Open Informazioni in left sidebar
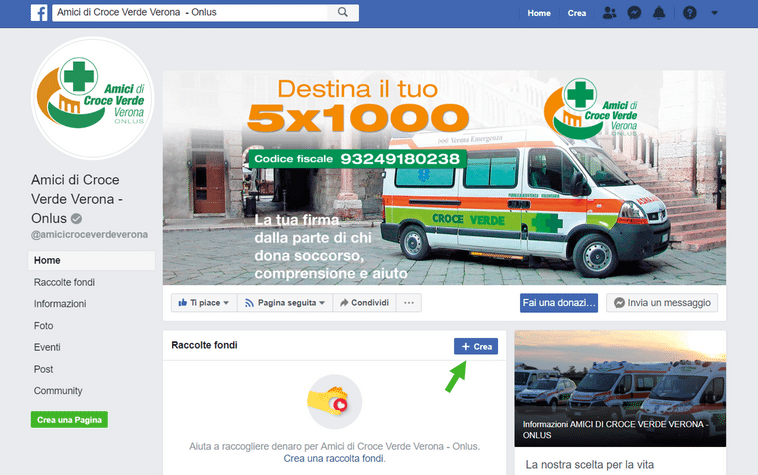Screen dimensions: 758x475 point(60,304)
